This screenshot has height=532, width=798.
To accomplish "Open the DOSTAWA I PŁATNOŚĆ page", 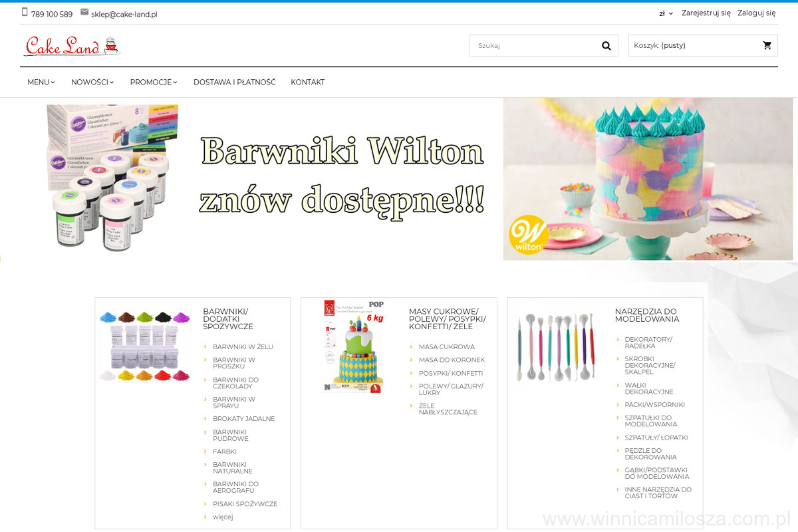I will point(234,82).
